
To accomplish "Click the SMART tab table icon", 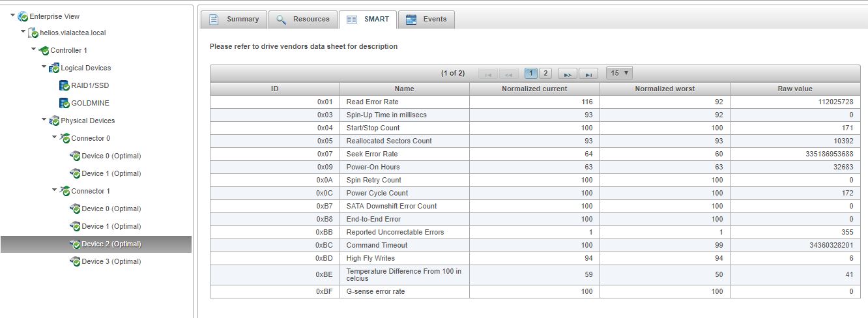I will 352,20.
